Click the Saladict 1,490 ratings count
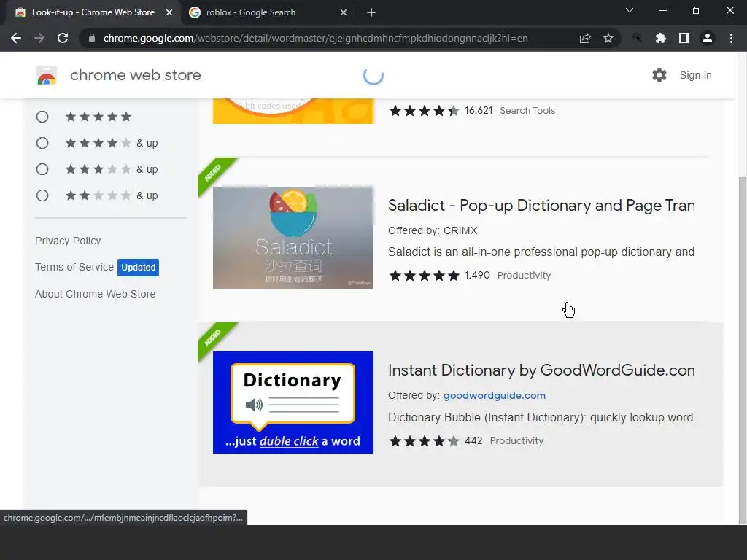This screenshot has height=560, width=747. point(477,275)
